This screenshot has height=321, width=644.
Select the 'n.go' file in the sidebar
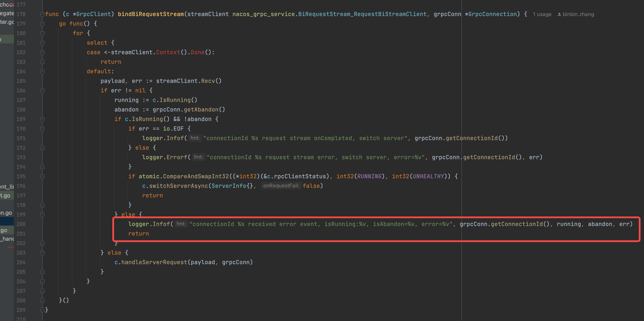click(6, 213)
